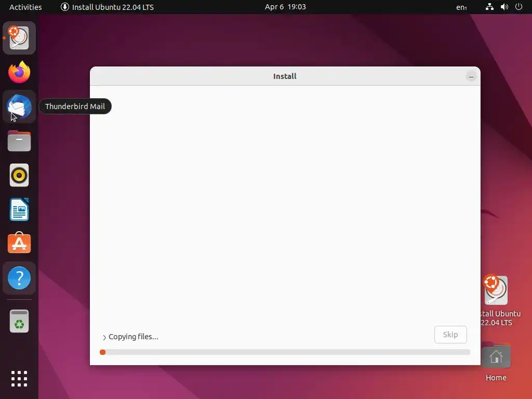
Task: Open the power menu icon
Action: coord(518,7)
